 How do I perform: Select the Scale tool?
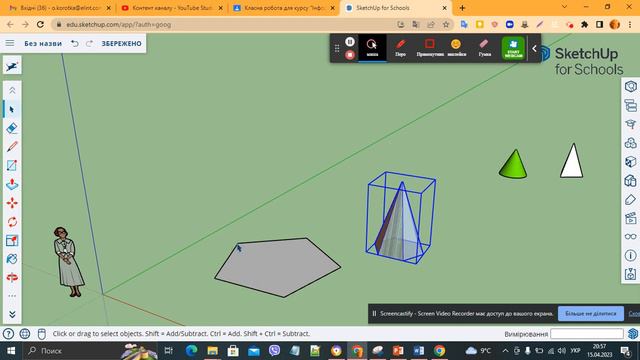click(12, 240)
